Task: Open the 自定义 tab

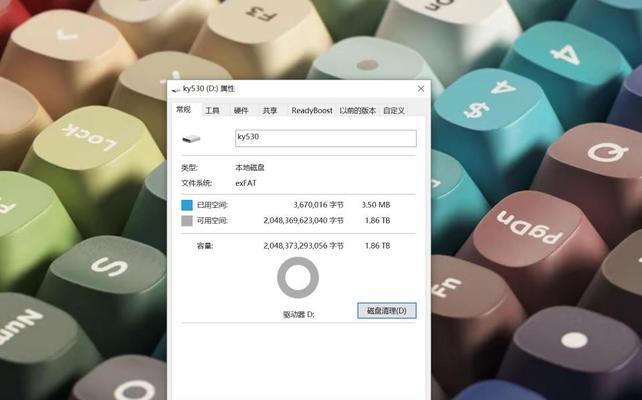Action: click(394, 111)
